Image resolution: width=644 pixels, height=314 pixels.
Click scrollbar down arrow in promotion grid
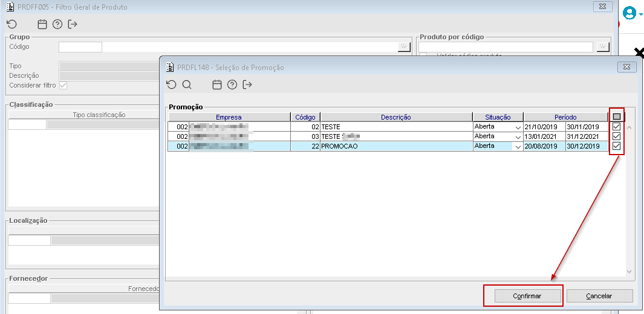coord(629,271)
